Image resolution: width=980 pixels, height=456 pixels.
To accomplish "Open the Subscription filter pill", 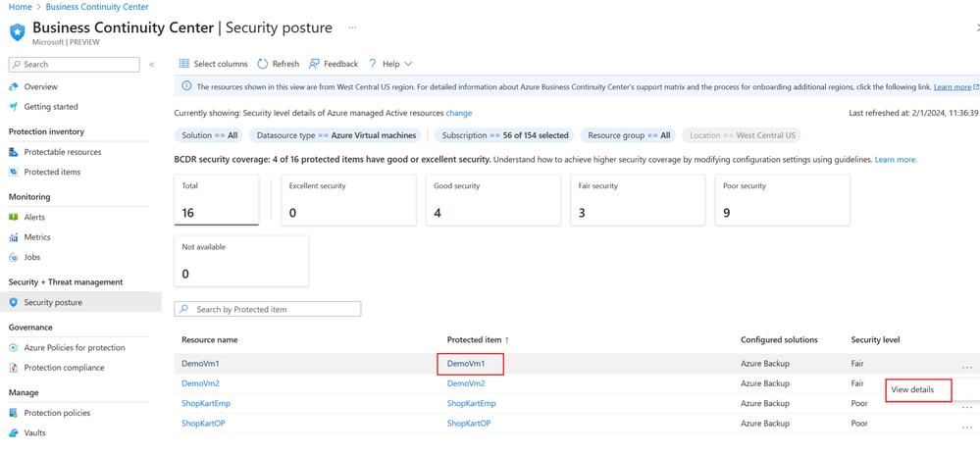I will [x=504, y=135].
